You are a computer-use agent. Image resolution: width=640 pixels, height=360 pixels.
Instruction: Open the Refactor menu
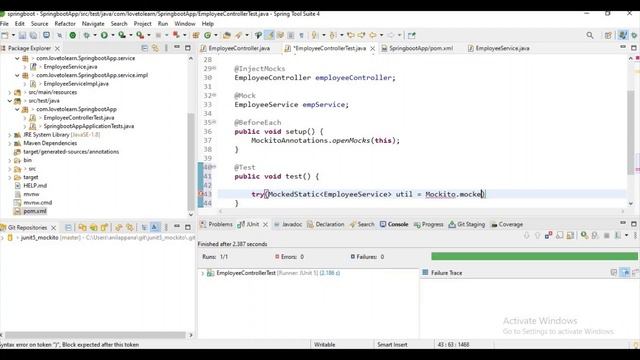point(65,24)
